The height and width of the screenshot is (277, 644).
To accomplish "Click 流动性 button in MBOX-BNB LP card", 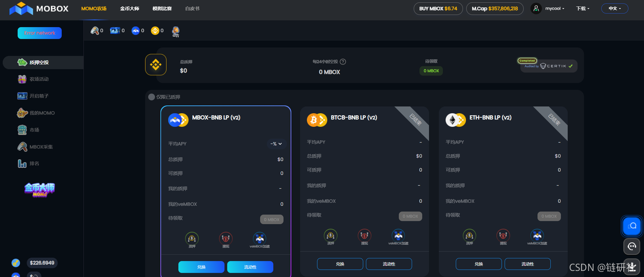I will tap(250, 267).
